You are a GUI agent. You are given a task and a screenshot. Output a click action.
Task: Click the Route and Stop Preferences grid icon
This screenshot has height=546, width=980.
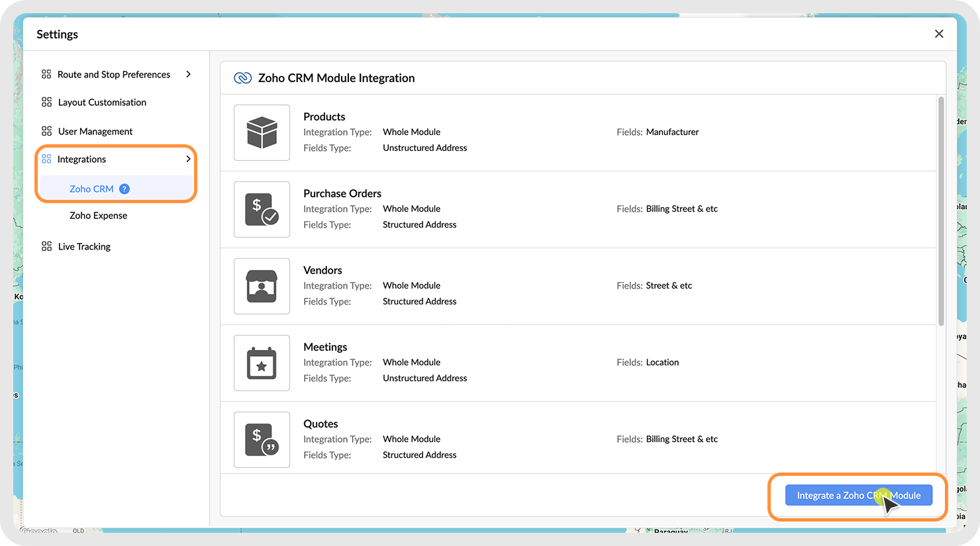click(46, 74)
